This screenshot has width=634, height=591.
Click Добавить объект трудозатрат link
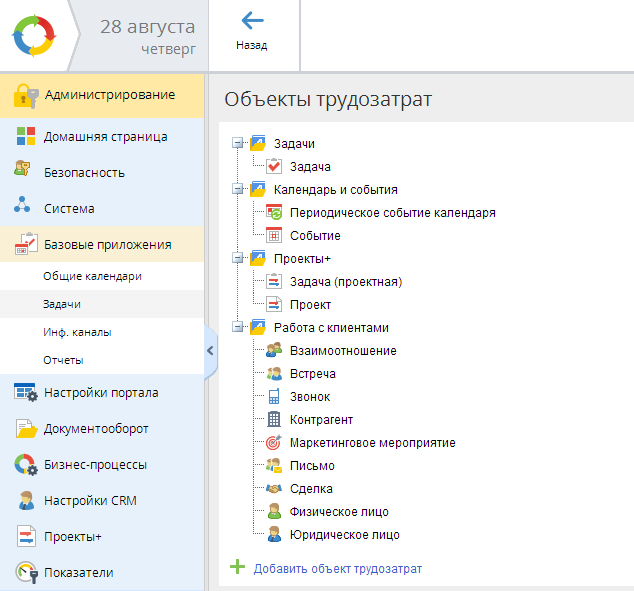tap(337, 568)
